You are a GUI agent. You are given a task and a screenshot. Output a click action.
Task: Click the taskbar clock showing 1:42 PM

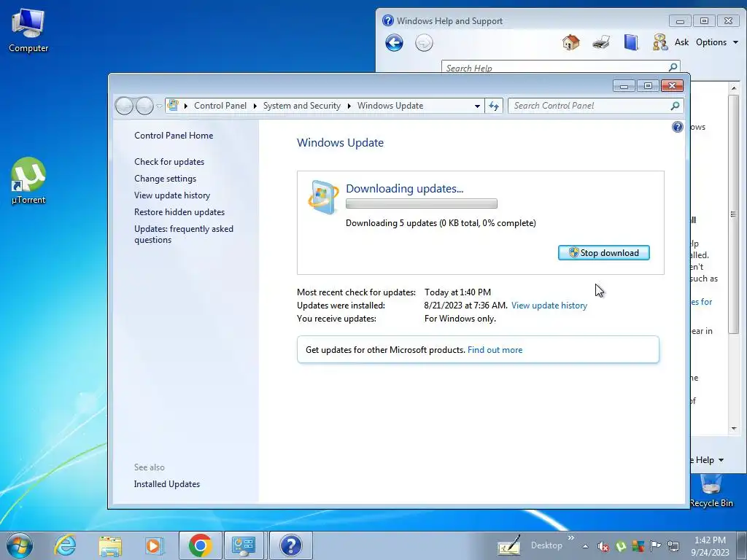710,545
